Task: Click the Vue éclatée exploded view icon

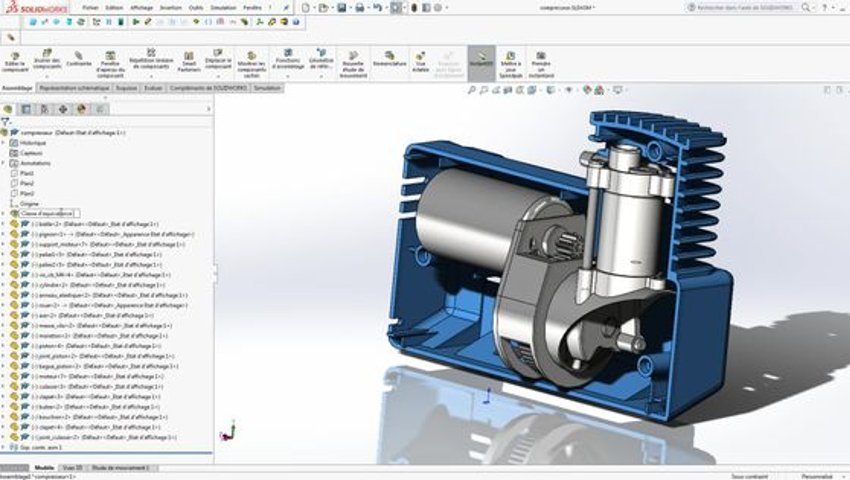Action: pyautogui.click(x=420, y=62)
